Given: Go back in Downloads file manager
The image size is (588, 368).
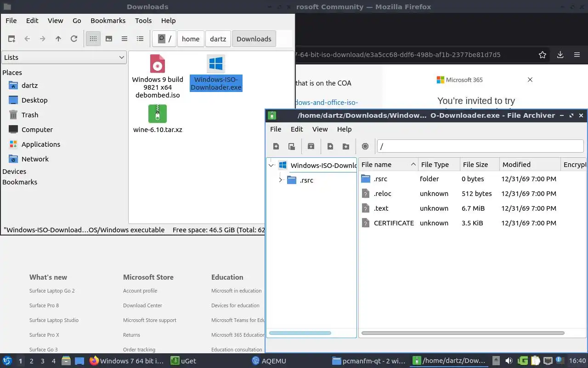Looking at the screenshot, I should click(27, 39).
